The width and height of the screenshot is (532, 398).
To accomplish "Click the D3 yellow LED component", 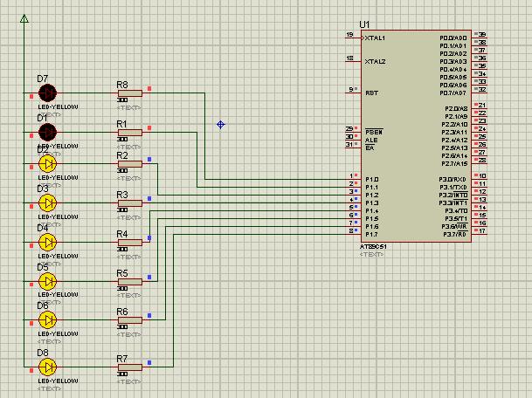I will [47, 203].
